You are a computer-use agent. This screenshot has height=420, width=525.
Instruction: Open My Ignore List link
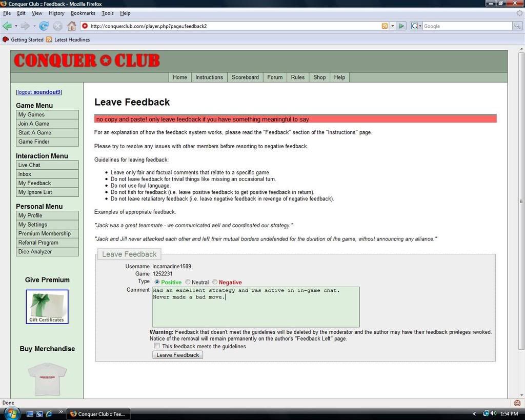[x=47, y=192]
